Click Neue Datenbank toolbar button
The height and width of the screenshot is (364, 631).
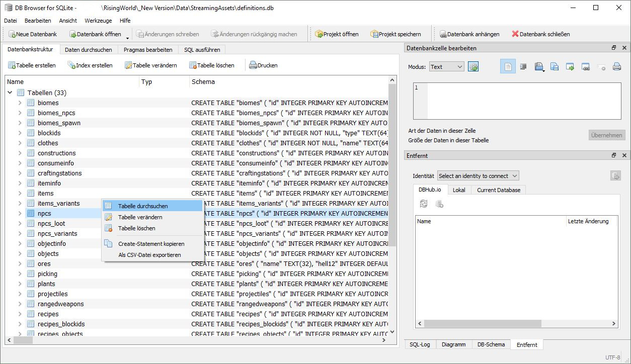tap(33, 34)
